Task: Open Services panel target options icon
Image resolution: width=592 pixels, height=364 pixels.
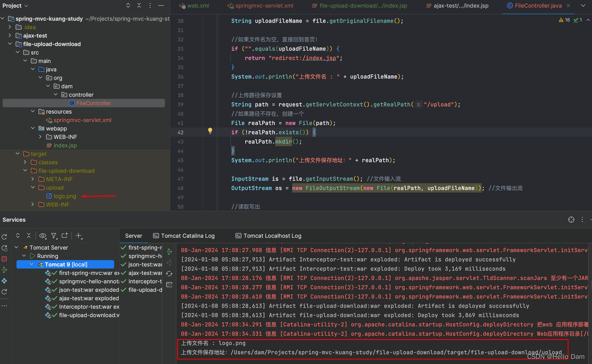Action: (571, 220)
